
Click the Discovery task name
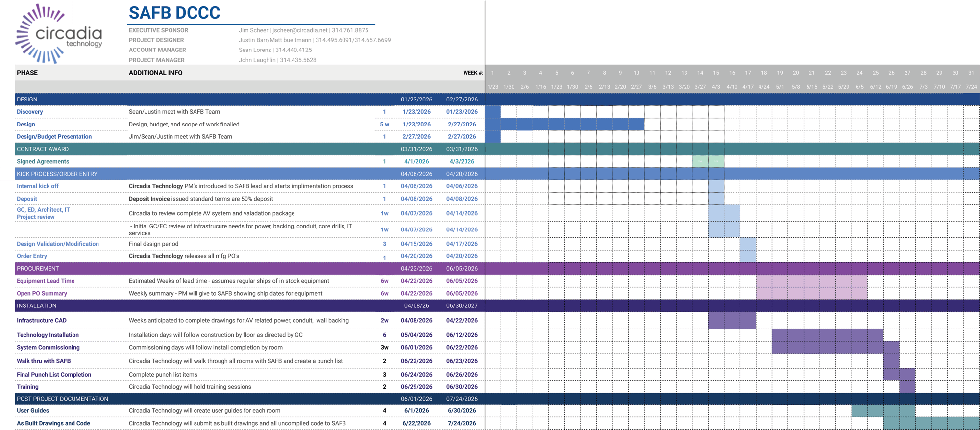[x=30, y=112]
